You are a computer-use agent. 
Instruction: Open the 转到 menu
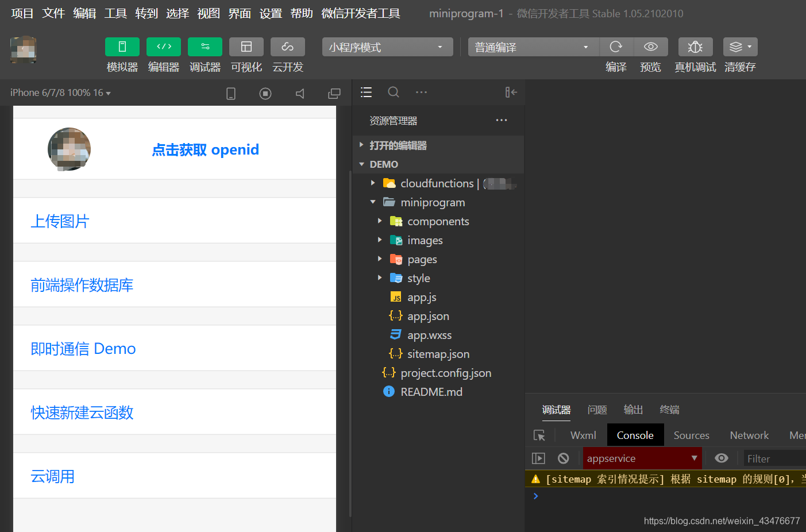coord(146,13)
